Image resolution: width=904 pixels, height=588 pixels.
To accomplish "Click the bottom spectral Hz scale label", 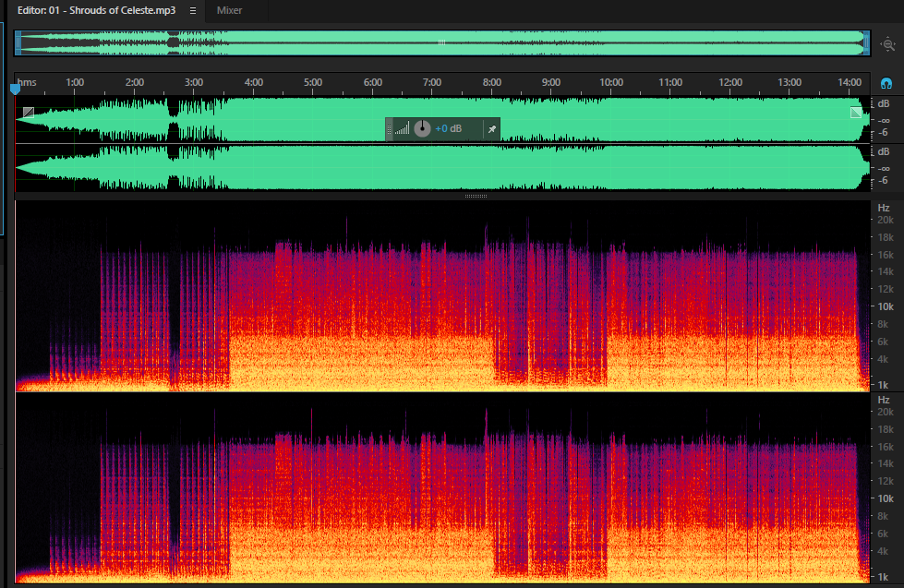I will pos(884,400).
